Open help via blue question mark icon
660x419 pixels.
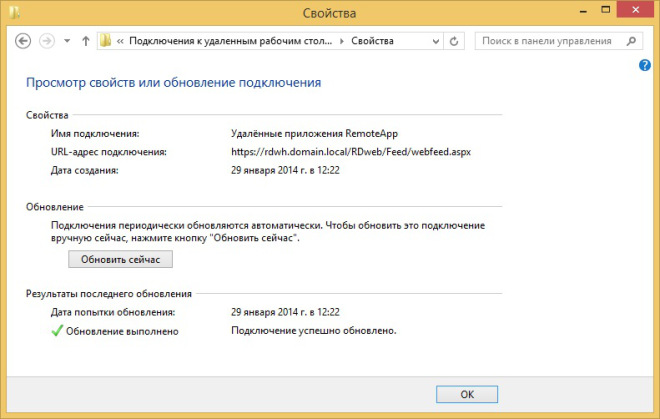[x=645, y=66]
